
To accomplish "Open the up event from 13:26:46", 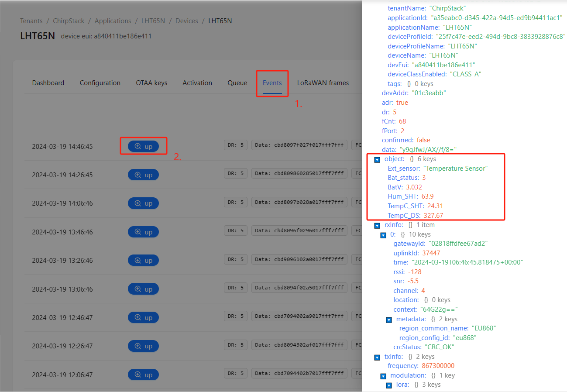I will [x=143, y=260].
